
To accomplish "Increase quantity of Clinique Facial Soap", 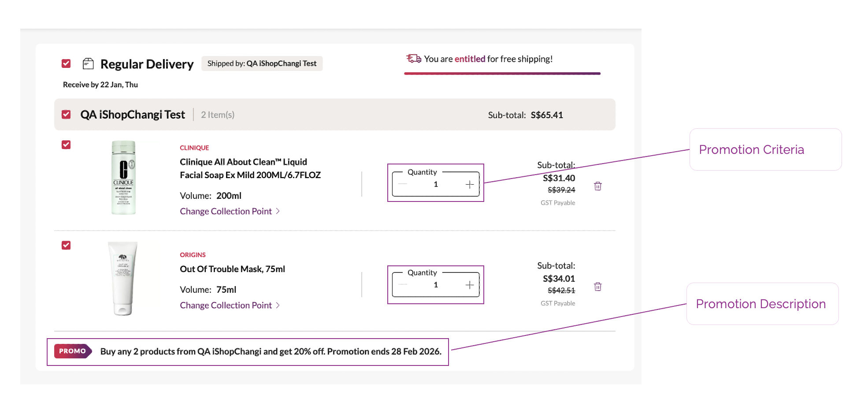I will click(x=470, y=184).
